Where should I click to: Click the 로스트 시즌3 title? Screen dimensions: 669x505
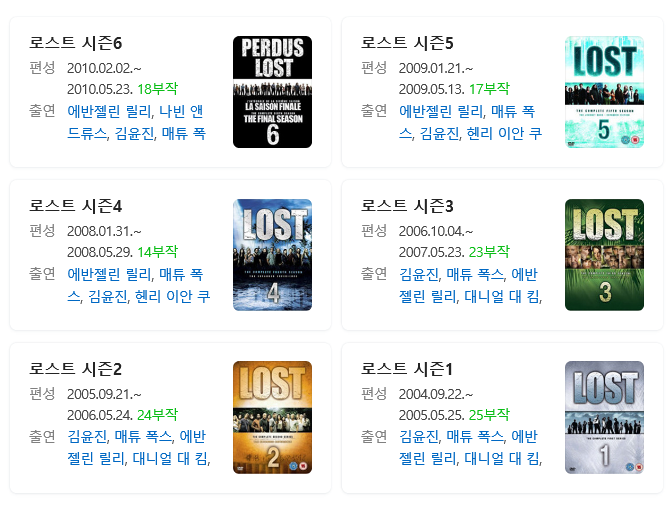407,206
